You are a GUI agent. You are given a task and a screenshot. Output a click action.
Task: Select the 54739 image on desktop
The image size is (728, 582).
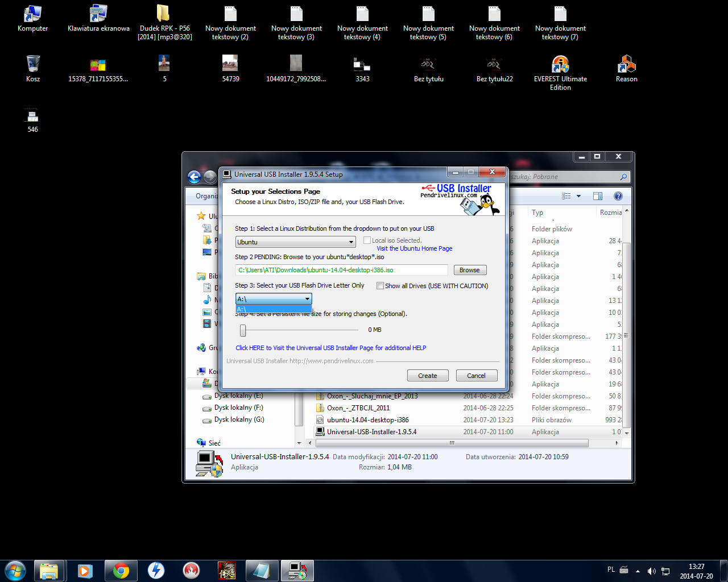230,69
